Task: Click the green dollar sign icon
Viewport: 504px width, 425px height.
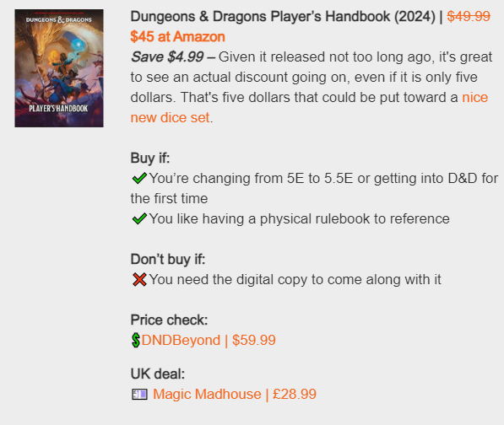Action: 136,341
